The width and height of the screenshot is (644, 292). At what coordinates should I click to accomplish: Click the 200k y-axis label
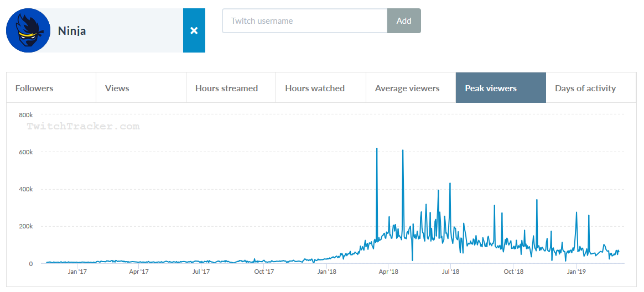[26, 226]
